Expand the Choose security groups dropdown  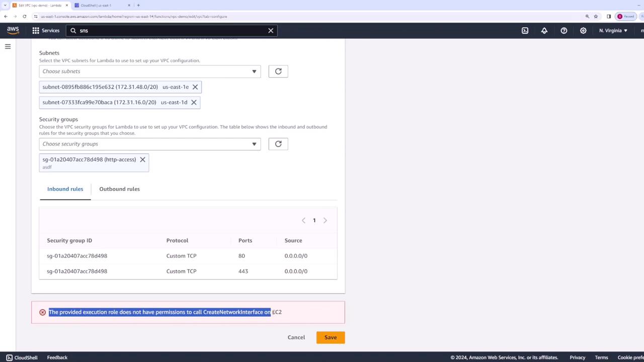[150, 144]
